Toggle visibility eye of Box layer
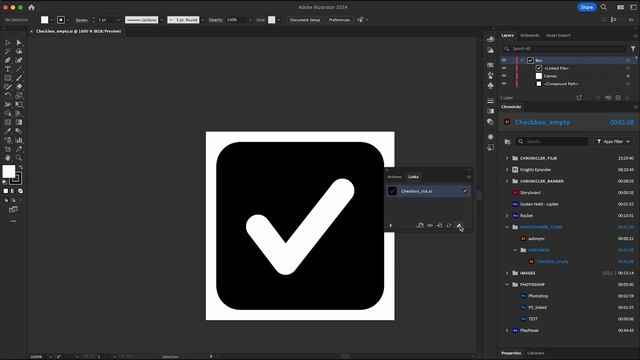 coord(504,60)
